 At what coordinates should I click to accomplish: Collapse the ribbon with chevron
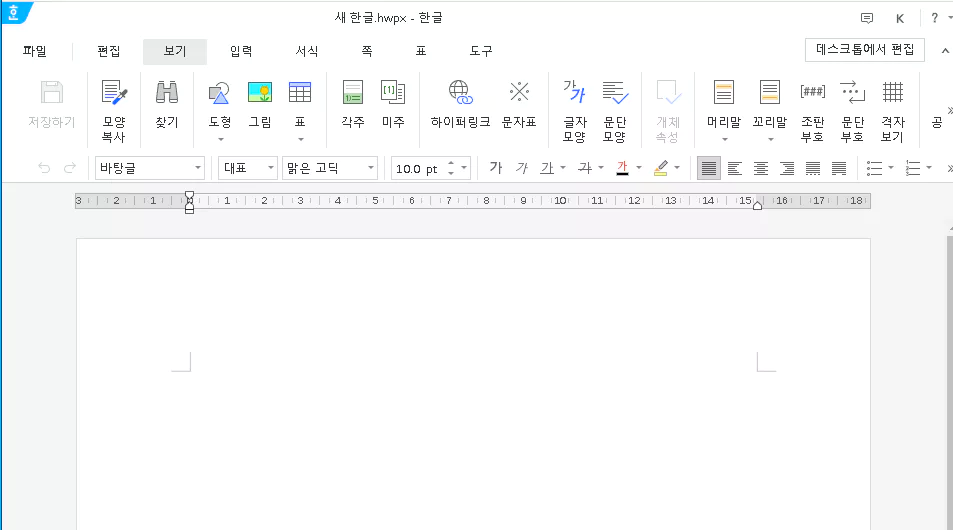point(944,50)
